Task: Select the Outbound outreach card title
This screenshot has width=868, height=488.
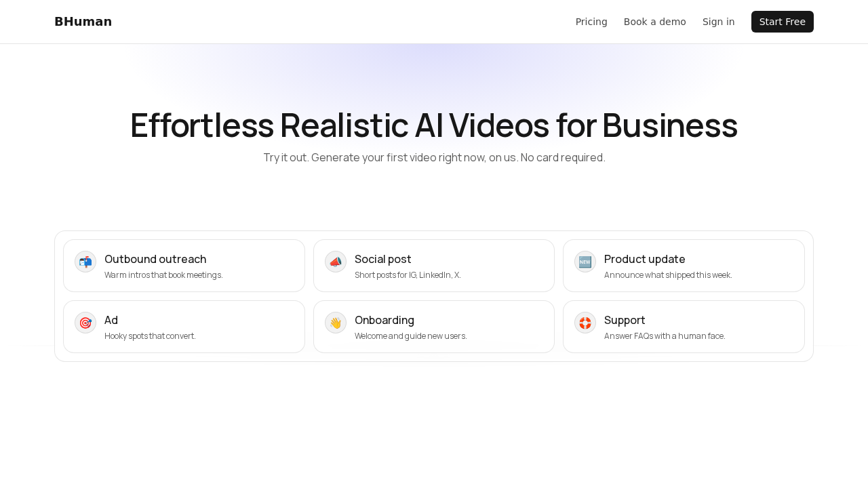Action: point(155,259)
